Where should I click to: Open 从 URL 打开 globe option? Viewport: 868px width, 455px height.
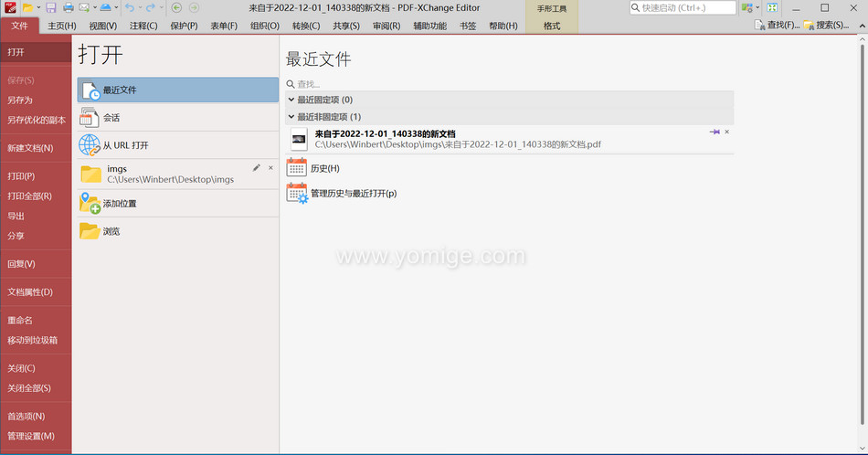tap(125, 145)
